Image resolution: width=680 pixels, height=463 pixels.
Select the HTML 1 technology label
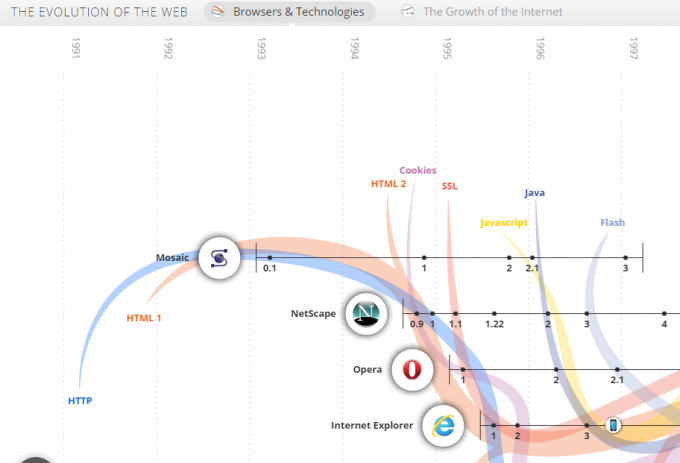point(144,318)
